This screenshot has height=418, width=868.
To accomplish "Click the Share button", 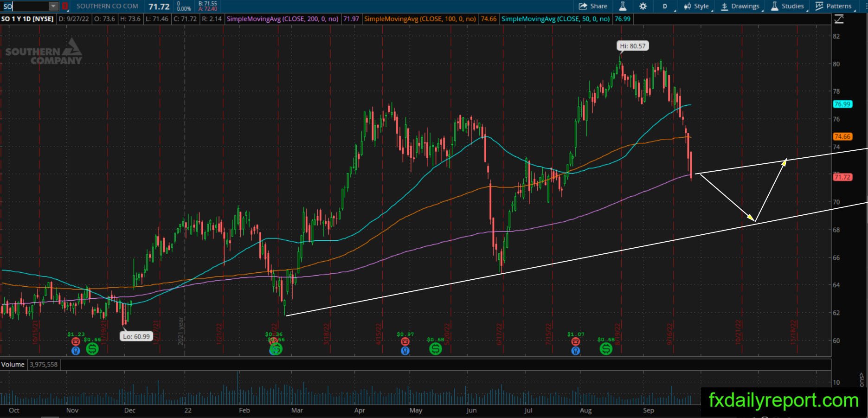I will coord(593,6).
